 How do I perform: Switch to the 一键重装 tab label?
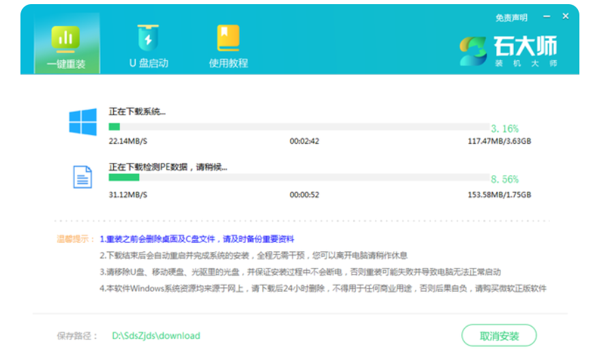[x=66, y=63]
